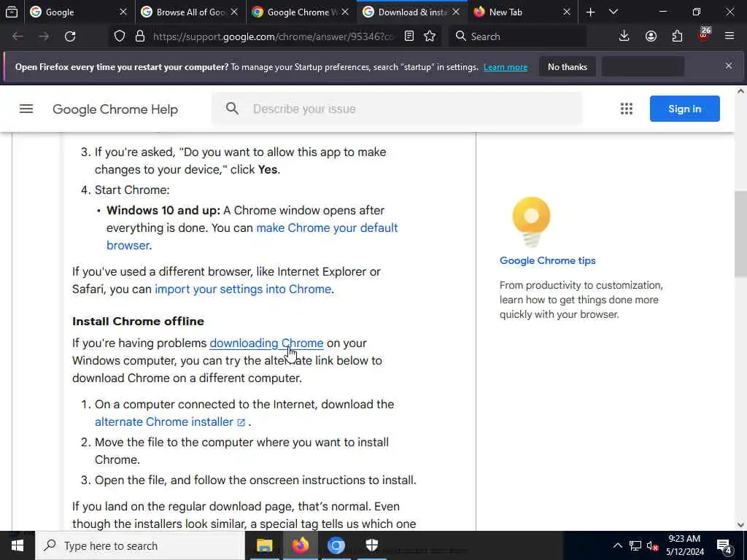Viewport: 747px width, 560px height.
Task: Click Install Chrome offline heading
Action: (138, 322)
